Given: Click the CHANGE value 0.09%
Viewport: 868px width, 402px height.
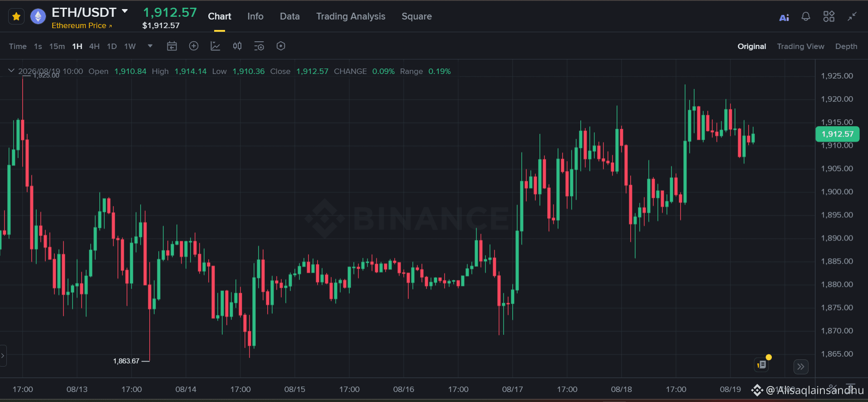Looking at the screenshot, I should pos(383,71).
